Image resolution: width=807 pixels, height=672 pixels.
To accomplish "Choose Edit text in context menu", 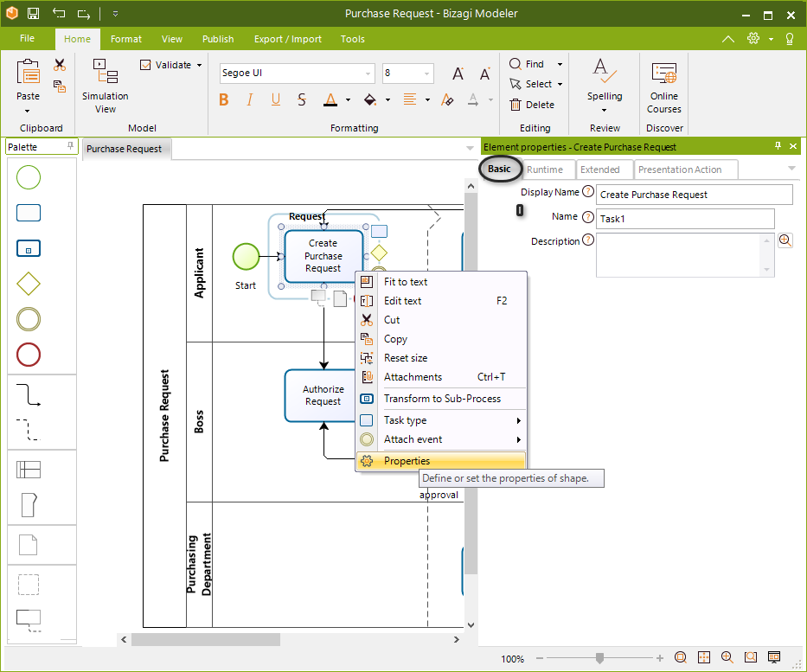I will 441,301.
